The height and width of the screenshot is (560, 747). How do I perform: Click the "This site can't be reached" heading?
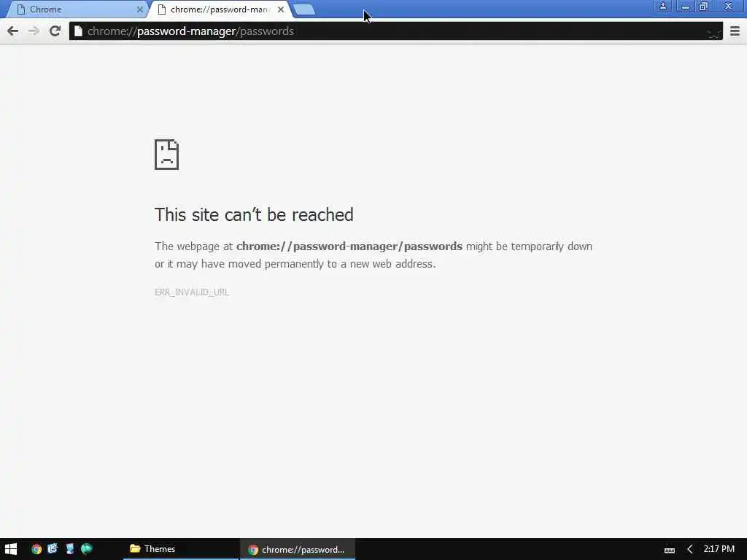tap(254, 215)
